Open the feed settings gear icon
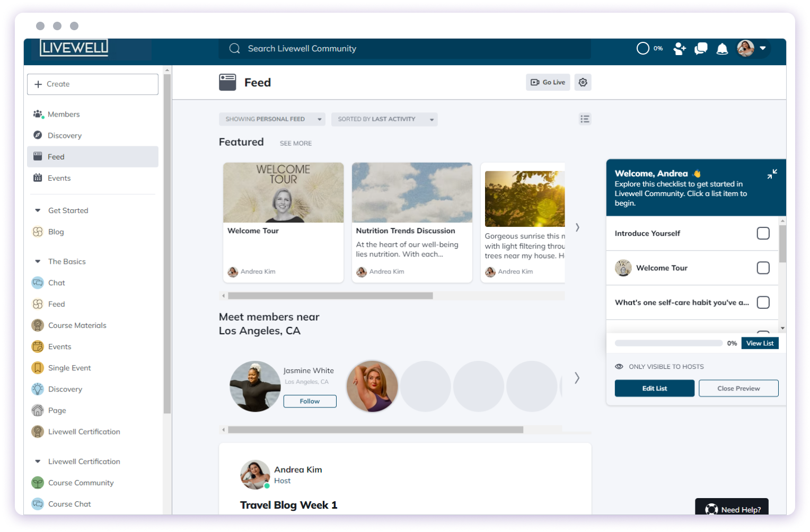The width and height of the screenshot is (810, 532). 583,82
